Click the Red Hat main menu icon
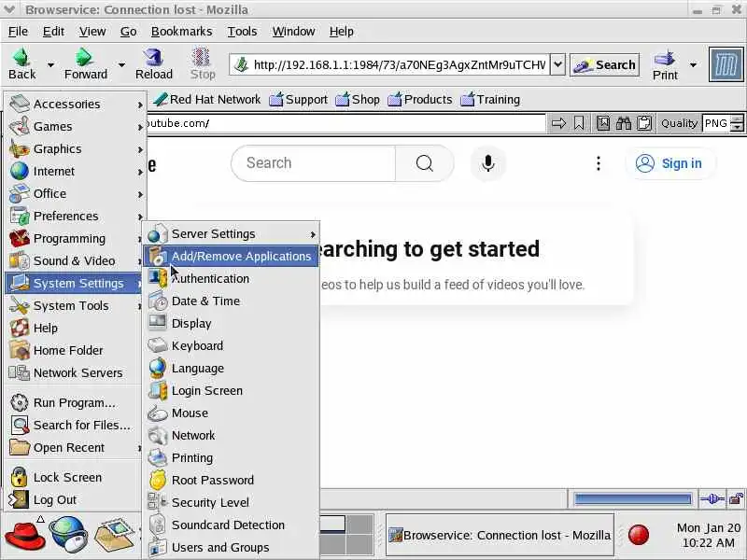Screen dimensions: 747x560 (25, 535)
